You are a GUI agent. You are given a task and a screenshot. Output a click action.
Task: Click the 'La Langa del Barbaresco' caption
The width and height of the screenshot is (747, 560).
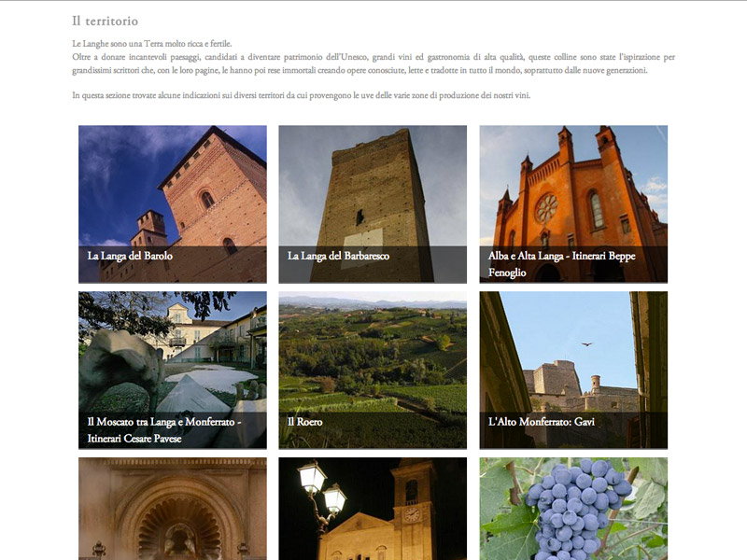click(338, 256)
